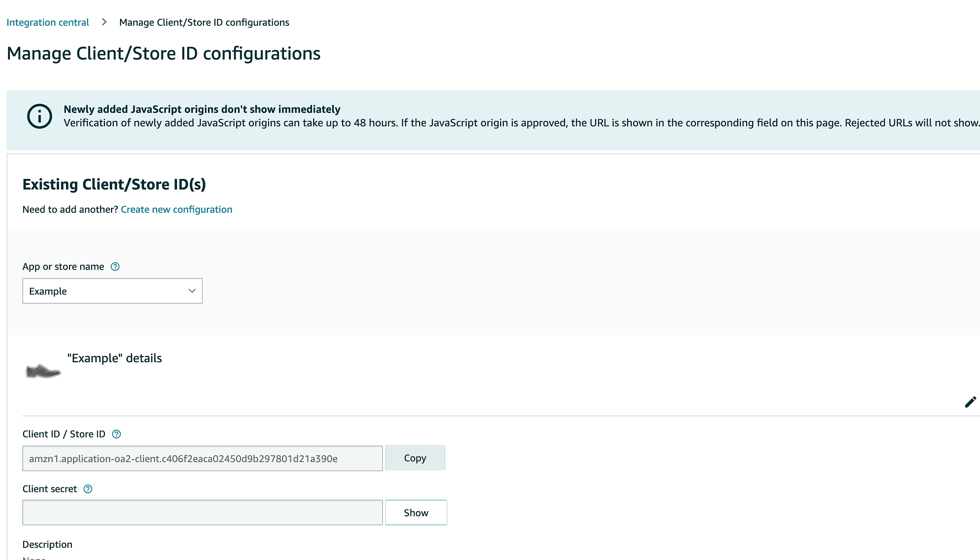This screenshot has height=560, width=980.
Task: Click the Client ID / Store ID field
Action: point(202,458)
